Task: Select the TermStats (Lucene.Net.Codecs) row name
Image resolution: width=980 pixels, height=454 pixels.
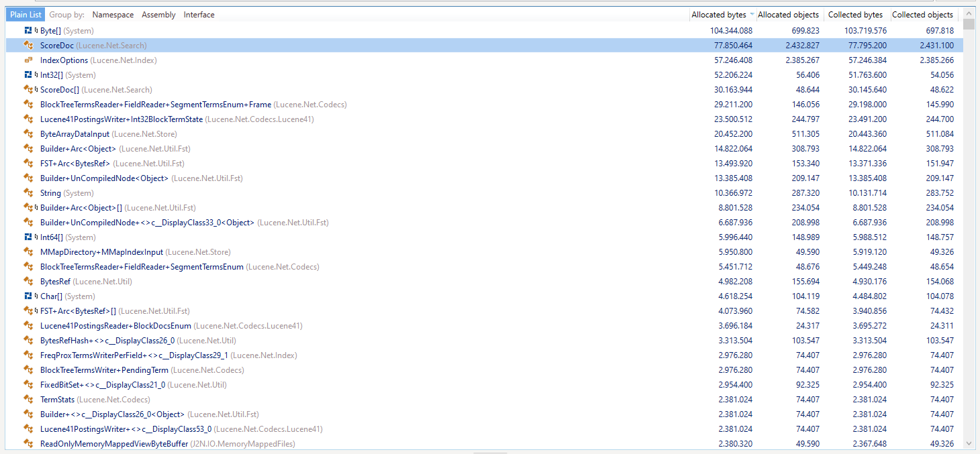Action: tap(95, 400)
